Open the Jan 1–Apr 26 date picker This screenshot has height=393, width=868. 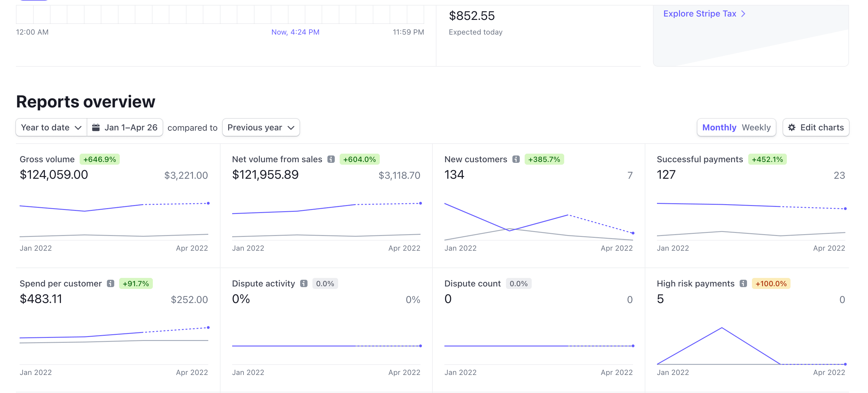[x=130, y=128]
